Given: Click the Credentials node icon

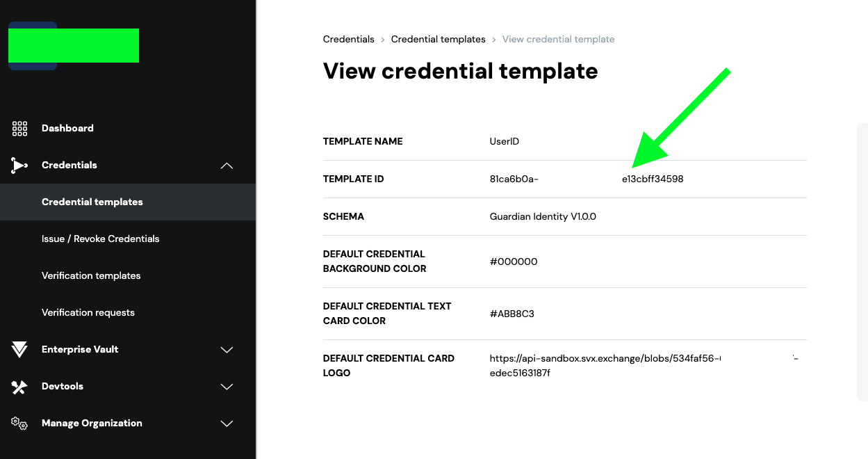Looking at the screenshot, I should click(x=19, y=166).
